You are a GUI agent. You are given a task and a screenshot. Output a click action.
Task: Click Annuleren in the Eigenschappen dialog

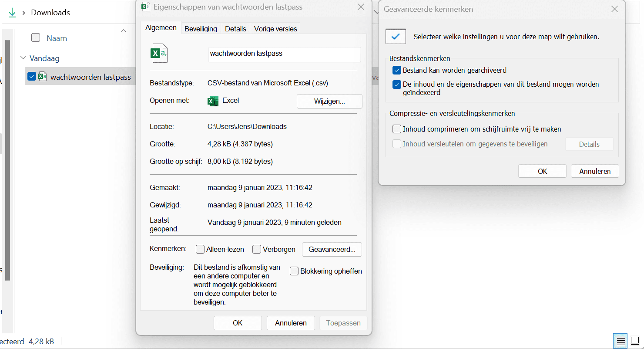click(291, 323)
